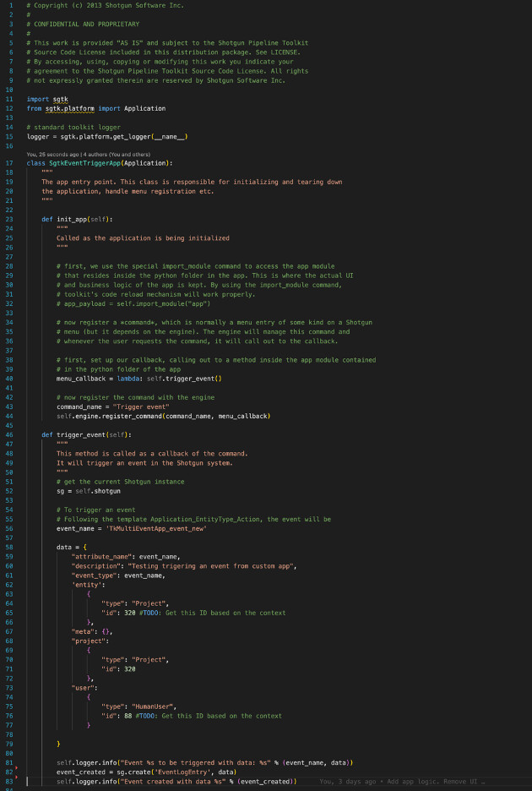The image size is (532, 791).
Task: Click the id value 320 on line 71
Action: 129,669
